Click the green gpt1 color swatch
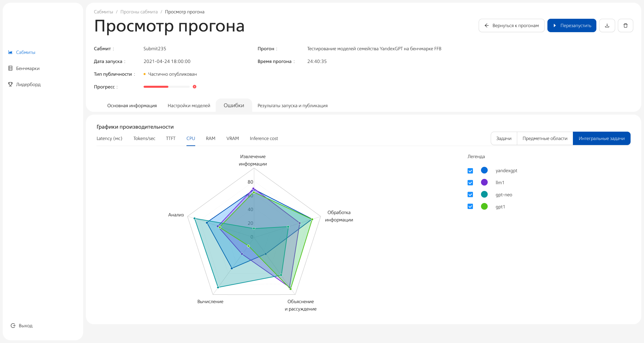 tap(484, 207)
